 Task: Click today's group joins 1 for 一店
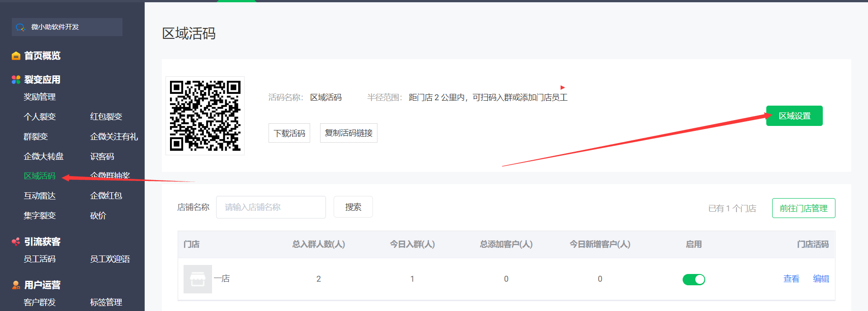pos(412,279)
